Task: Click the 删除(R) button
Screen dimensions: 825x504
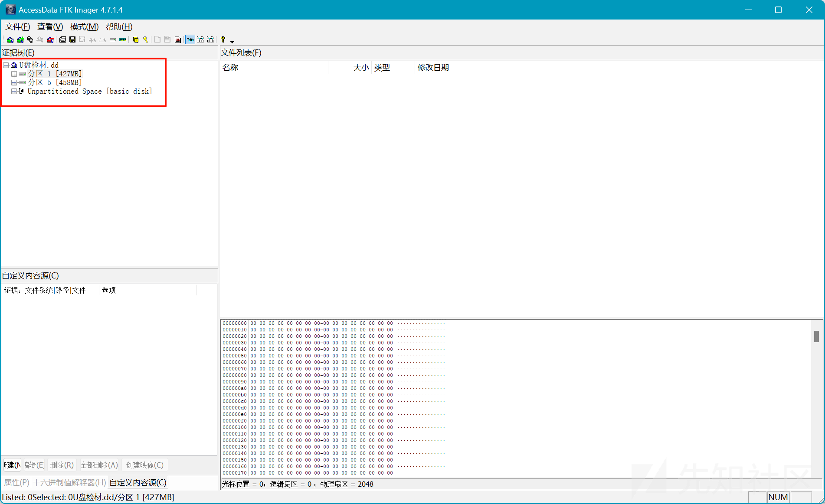Action: [x=62, y=465]
